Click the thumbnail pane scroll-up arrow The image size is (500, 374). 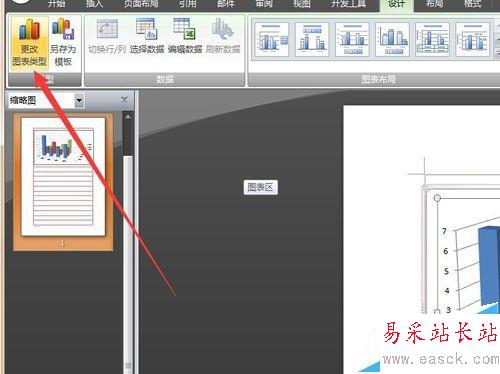coord(128,117)
